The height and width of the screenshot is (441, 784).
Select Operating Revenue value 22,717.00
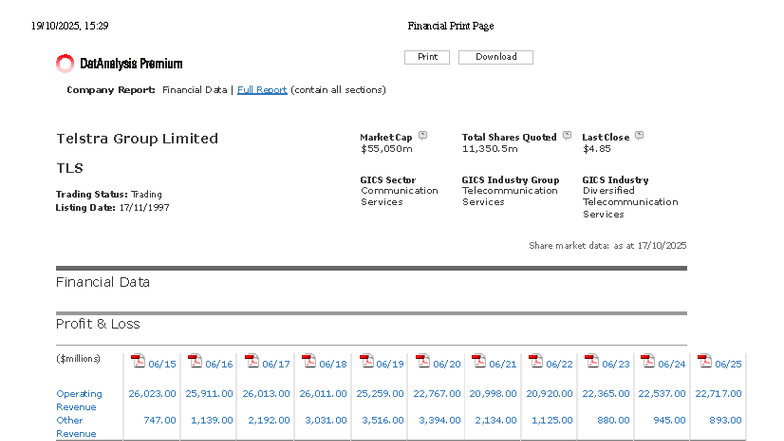[x=718, y=394]
